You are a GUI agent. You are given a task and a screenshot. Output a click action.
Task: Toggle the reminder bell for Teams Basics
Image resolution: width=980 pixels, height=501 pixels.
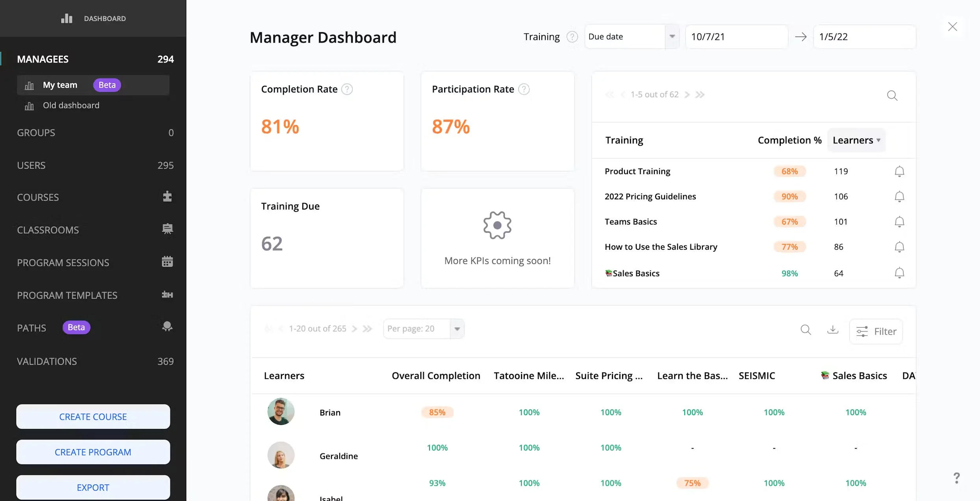point(899,221)
